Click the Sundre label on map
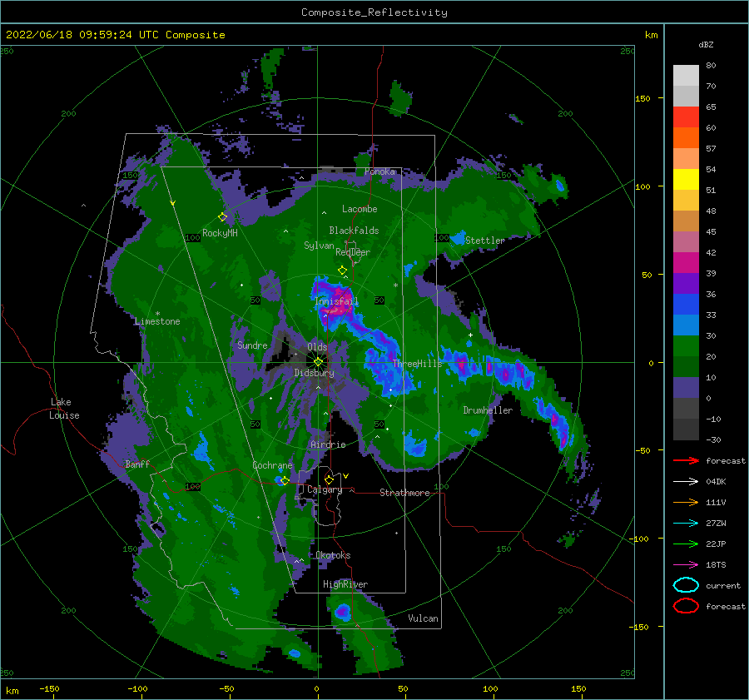Viewport: 749px width, 700px height. (x=252, y=345)
